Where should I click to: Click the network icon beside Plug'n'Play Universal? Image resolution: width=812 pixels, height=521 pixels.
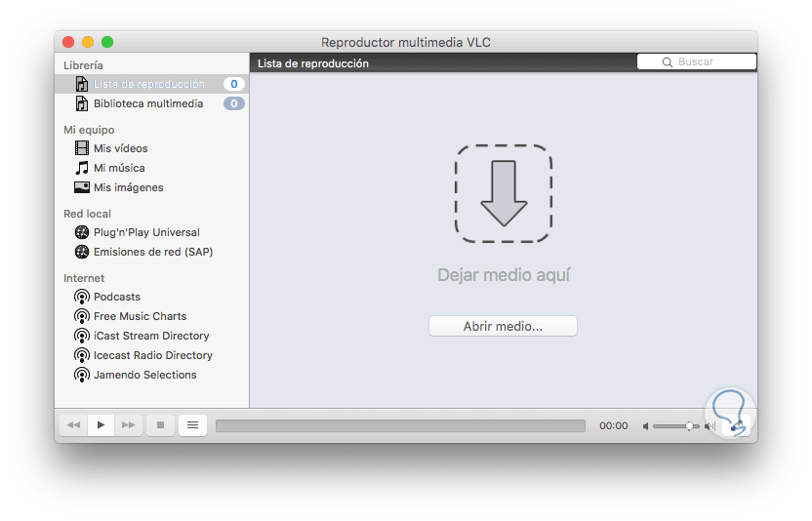pyautogui.click(x=82, y=232)
